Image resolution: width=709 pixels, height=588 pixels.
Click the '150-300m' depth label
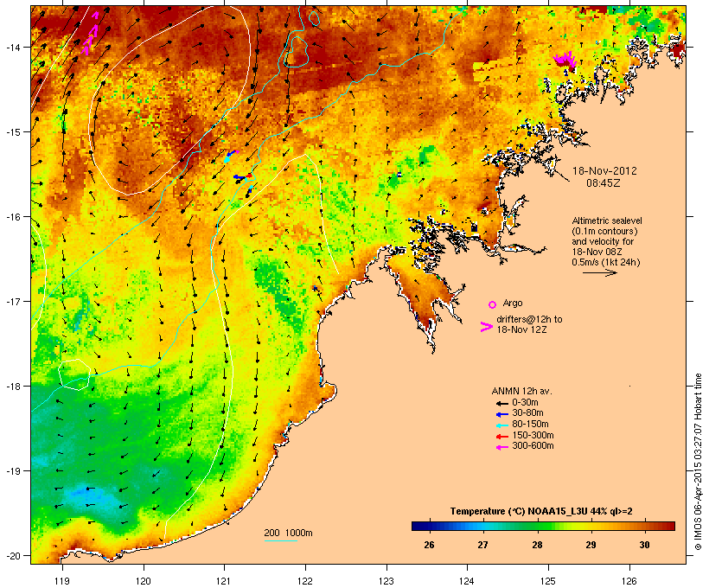(533, 435)
